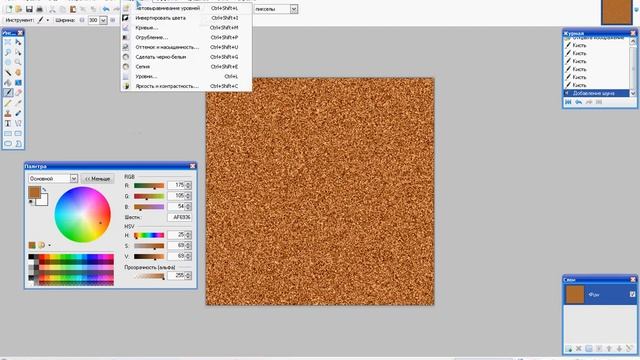Select the Rounded Rectangle tool
Image resolution: width=640 pixels, height=360 pixels.
point(18,133)
